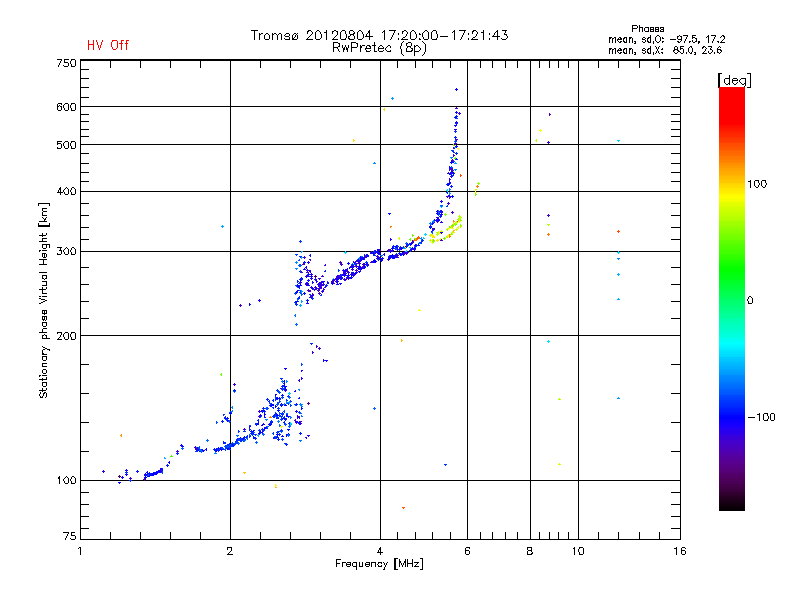Click the colorbar tick label '100'
The width and height of the screenshot is (800, 600).
(757, 184)
